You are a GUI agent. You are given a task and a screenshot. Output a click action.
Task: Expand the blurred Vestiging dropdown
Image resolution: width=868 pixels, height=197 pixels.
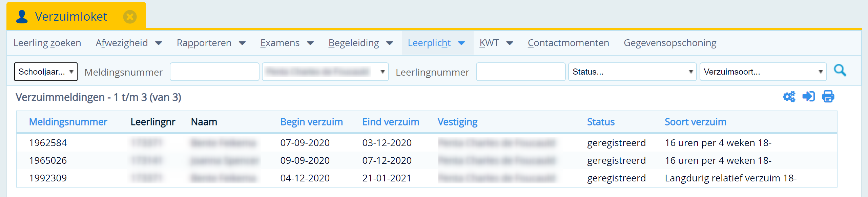pyautogui.click(x=325, y=72)
